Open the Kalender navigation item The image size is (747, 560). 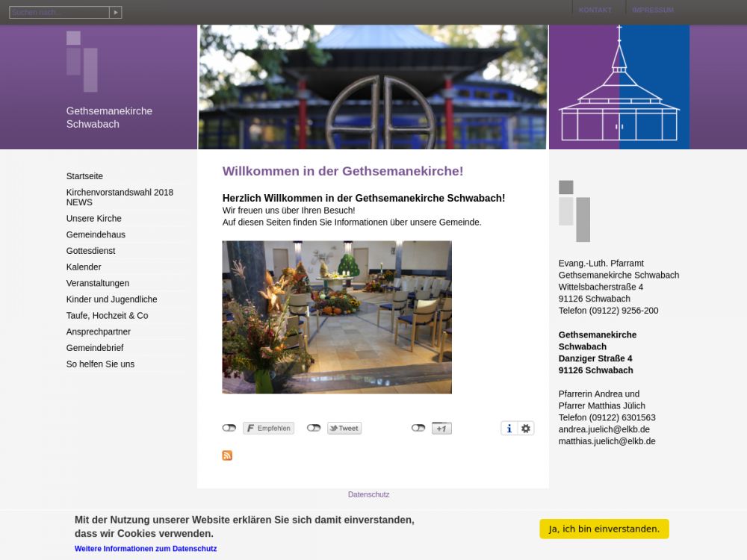[84, 267]
